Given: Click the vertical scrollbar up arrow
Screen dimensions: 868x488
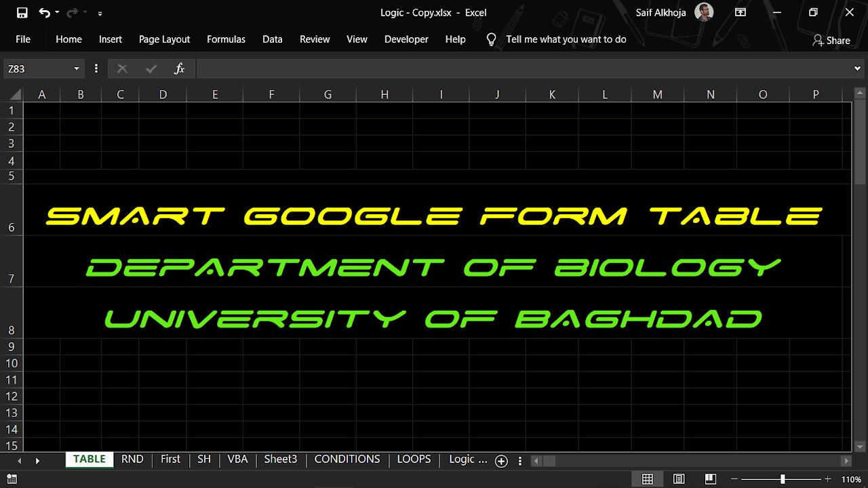Looking at the screenshot, I should tap(860, 95).
